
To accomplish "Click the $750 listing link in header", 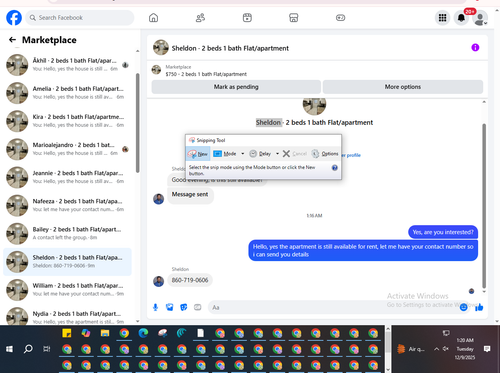I will tap(206, 74).
